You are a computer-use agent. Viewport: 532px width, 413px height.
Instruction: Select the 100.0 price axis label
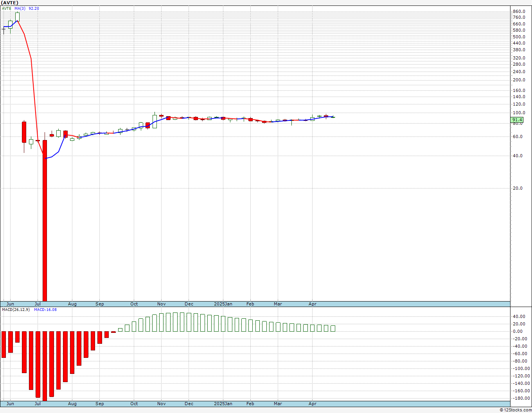click(x=519, y=113)
